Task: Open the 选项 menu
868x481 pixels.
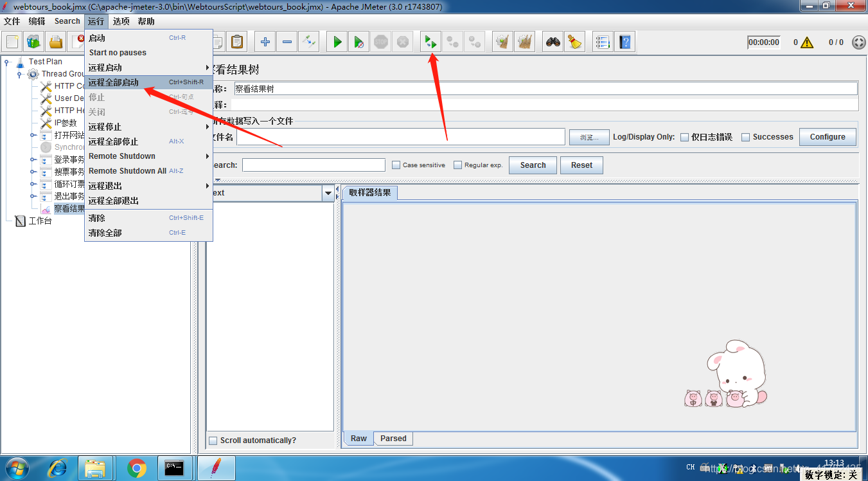Action: pyautogui.click(x=121, y=21)
